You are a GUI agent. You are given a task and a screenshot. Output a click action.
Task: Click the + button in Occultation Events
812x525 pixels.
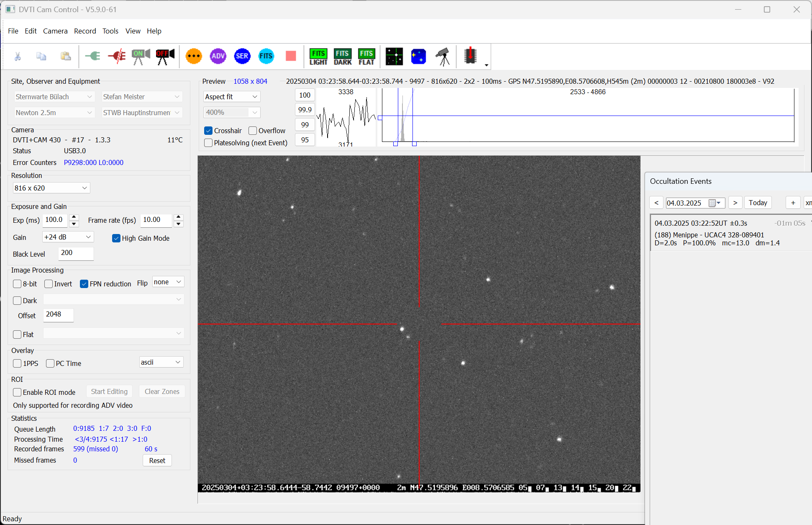click(x=793, y=203)
